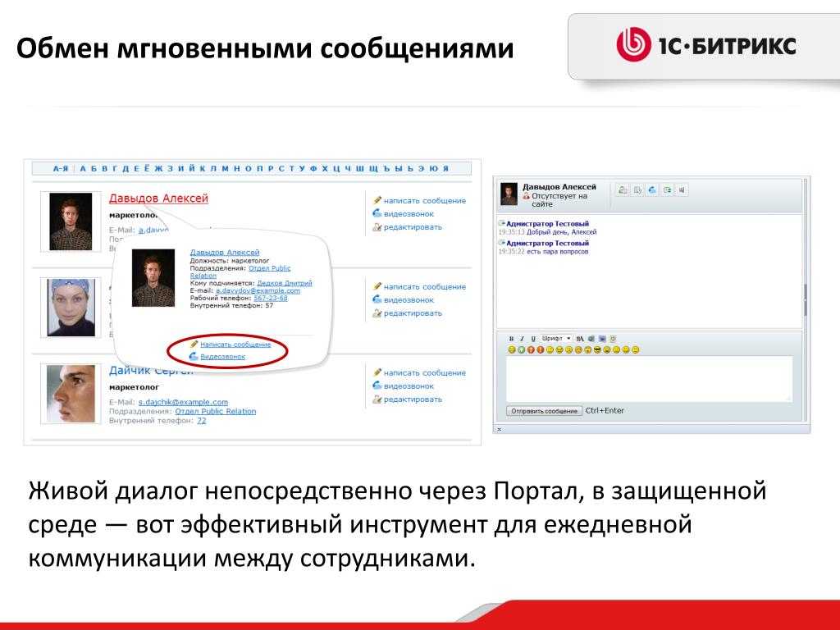Click Давыдов Алексей photo in employee list
Image resolution: width=840 pixels, height=630 pixels.
coord(71,221)
